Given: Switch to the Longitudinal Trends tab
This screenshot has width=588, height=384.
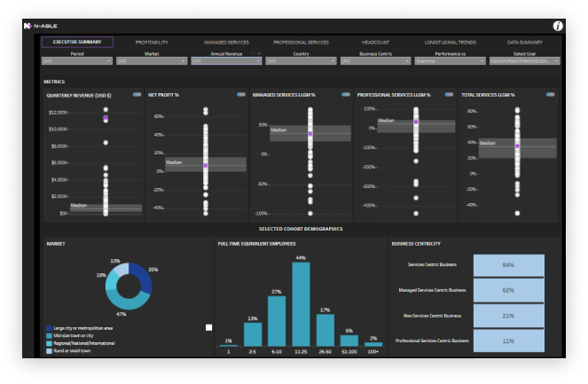Looking at the screenshot, I should (450, 43).
